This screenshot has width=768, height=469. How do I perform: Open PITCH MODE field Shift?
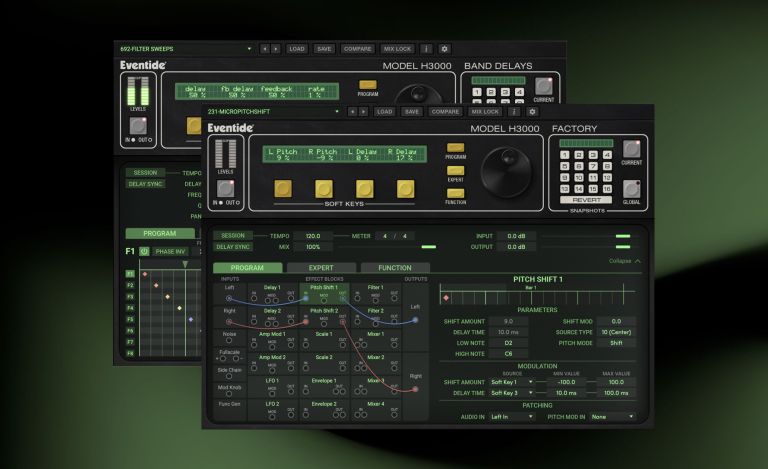click(616, 343)
